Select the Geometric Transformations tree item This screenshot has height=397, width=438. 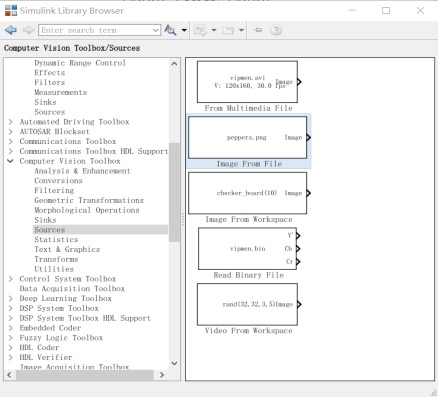89,200
